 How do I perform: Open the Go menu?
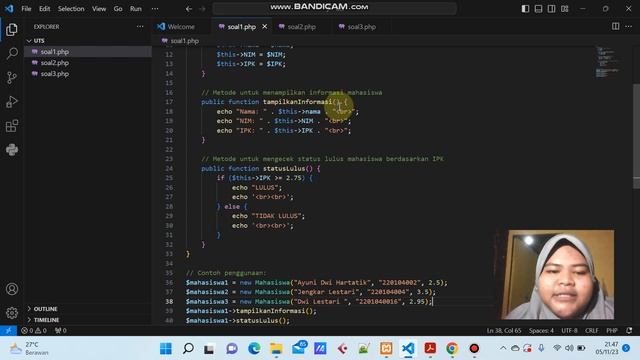tap(118, 9)
